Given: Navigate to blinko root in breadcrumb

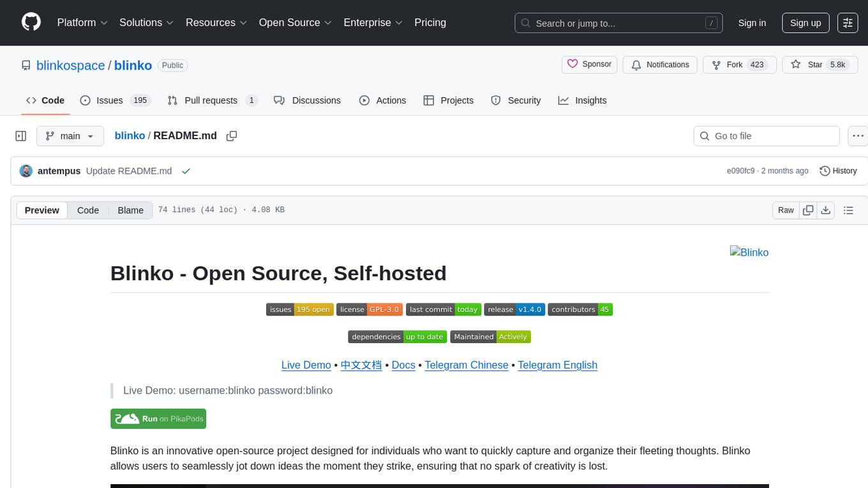Looking at the screenshot, I should 130,135.
